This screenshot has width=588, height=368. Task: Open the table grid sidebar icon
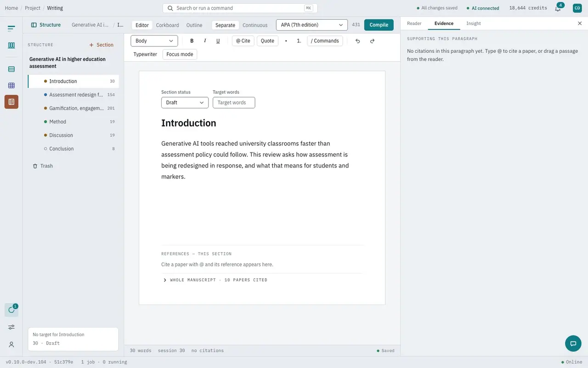pos(11,86)
